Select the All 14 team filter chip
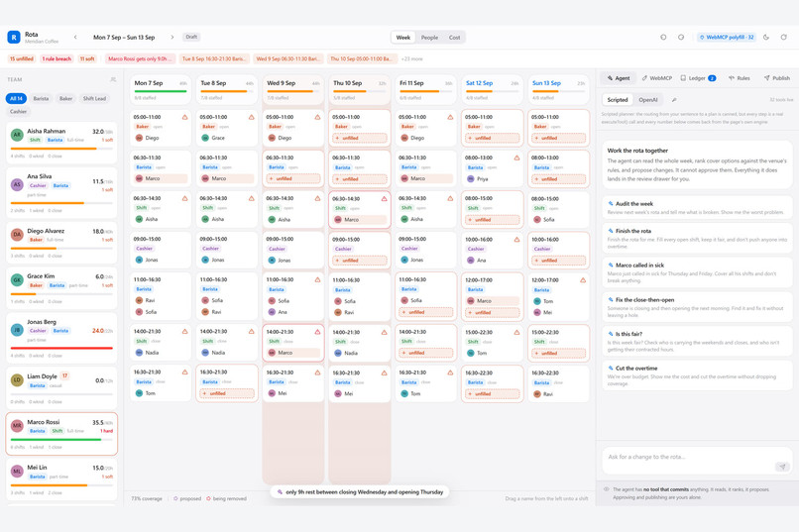This screenshot has width=799, height=532. tap(16, 98)
